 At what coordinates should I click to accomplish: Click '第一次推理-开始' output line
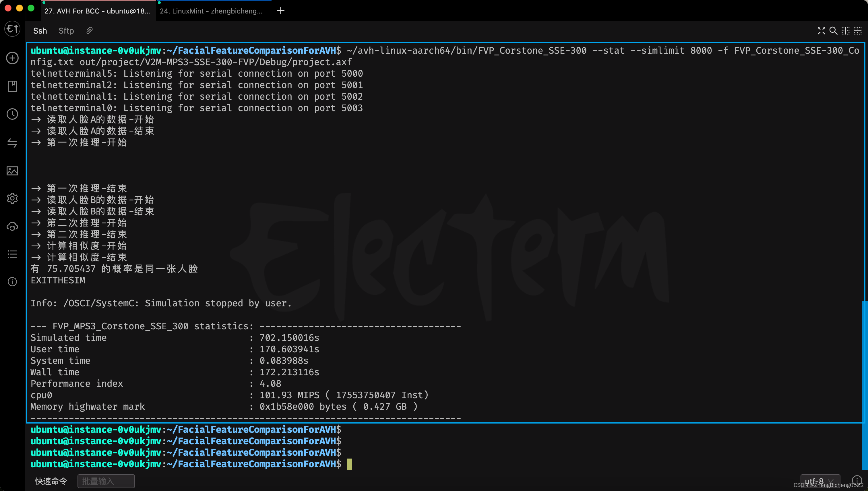79,142
